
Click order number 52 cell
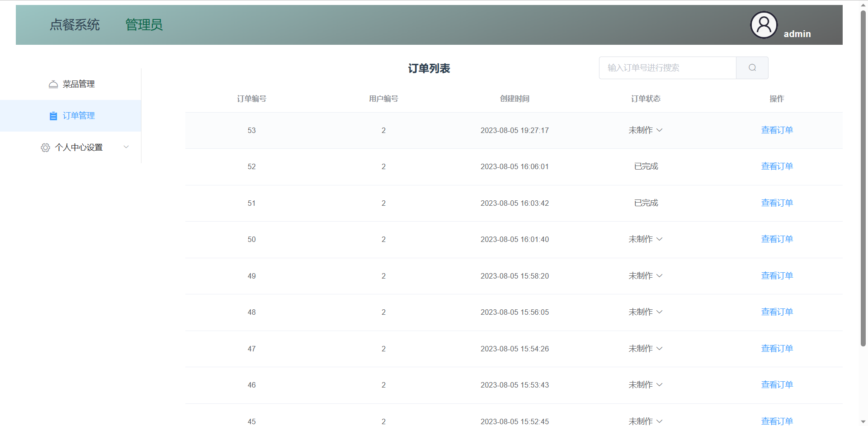252,166
